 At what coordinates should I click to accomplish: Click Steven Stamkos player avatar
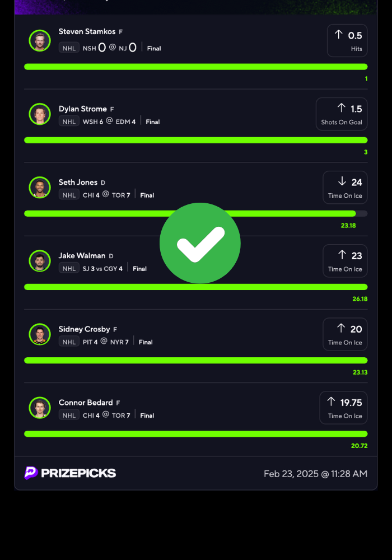tap(40, 40)
